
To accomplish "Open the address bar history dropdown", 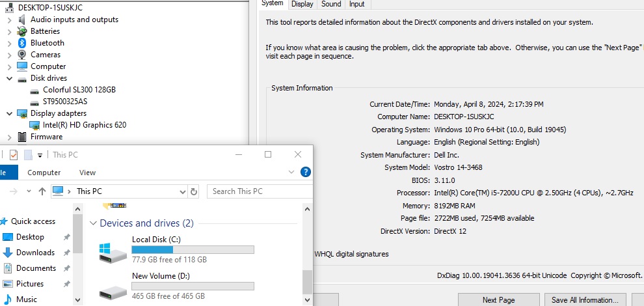I will (182, 191).
